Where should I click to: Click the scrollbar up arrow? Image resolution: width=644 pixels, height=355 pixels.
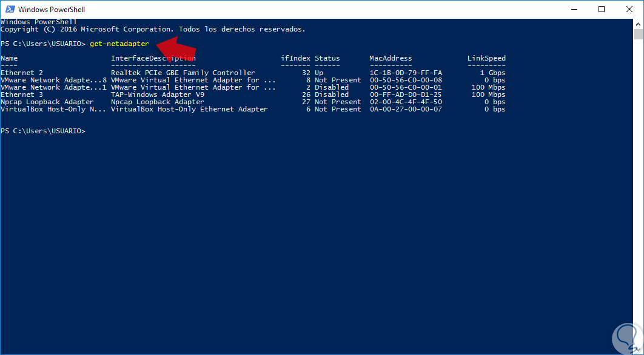pos(638,24)
